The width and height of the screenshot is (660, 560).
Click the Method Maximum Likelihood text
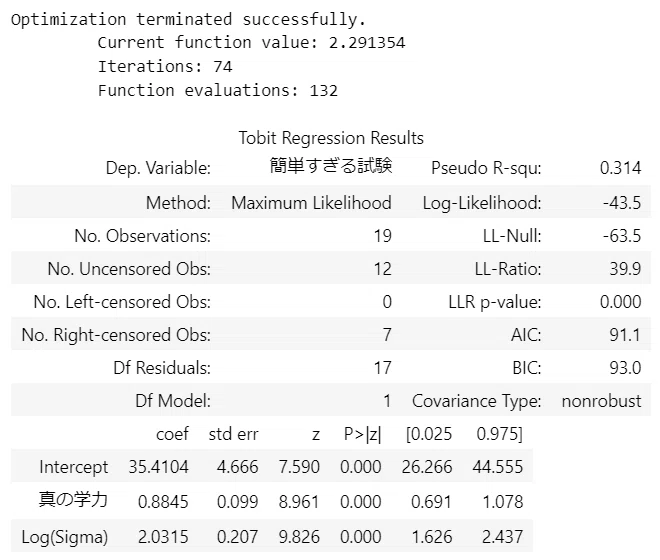point(311,203)
